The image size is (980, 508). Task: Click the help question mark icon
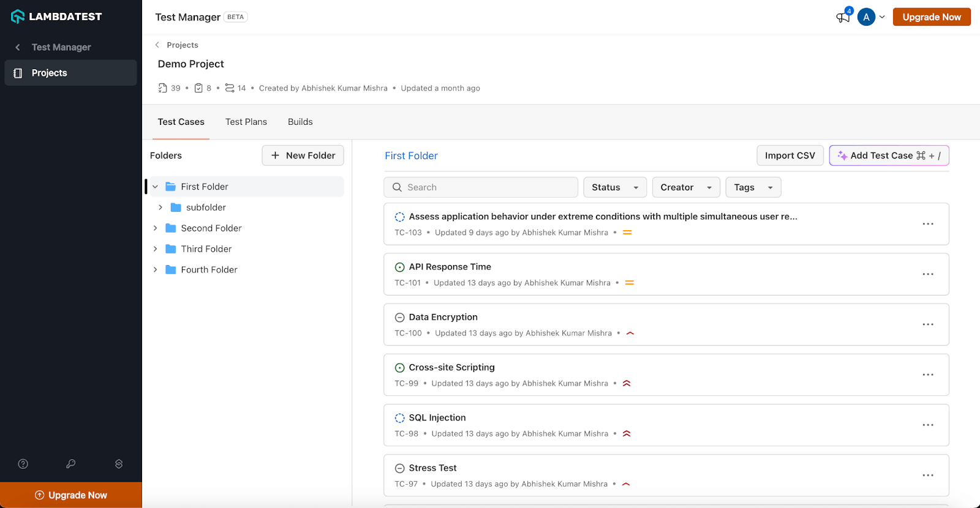(23, 464)
